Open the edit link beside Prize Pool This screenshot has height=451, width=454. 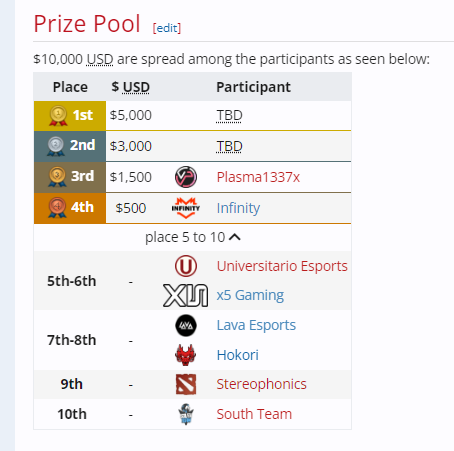pyautogui.click(x=167, y=28)
